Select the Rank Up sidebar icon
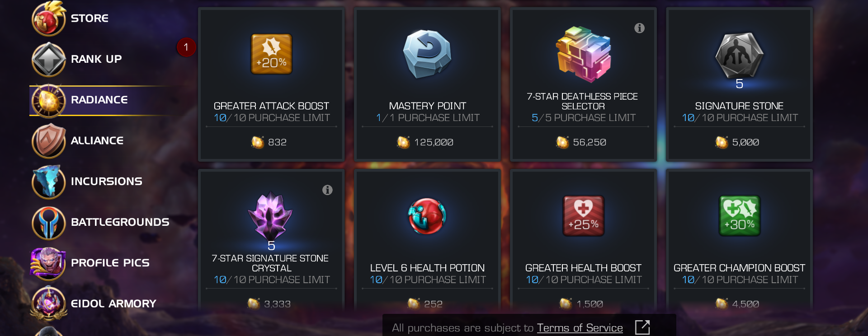Image resolution: width=868 pixels, height=336 pixels. click(48, 59)
